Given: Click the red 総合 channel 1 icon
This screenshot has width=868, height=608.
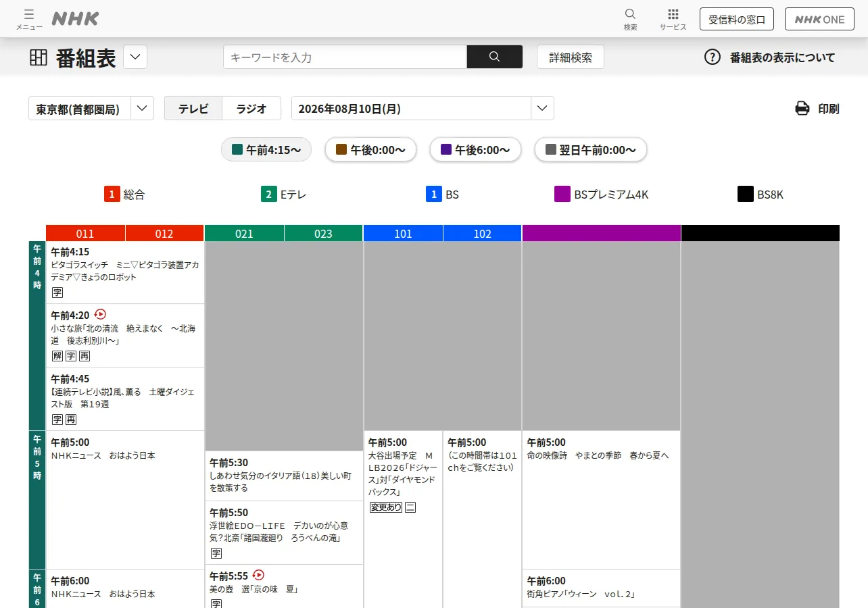Looking at the screenshot, I should coord(112,194).
